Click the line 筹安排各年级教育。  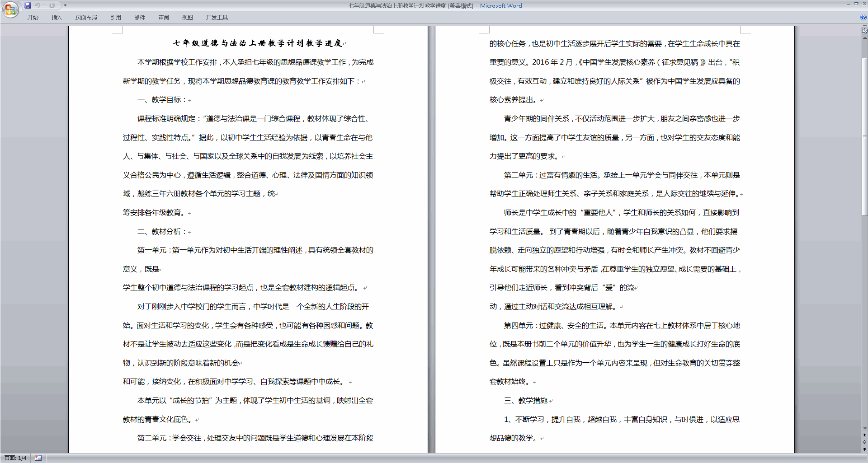(156, 213)
